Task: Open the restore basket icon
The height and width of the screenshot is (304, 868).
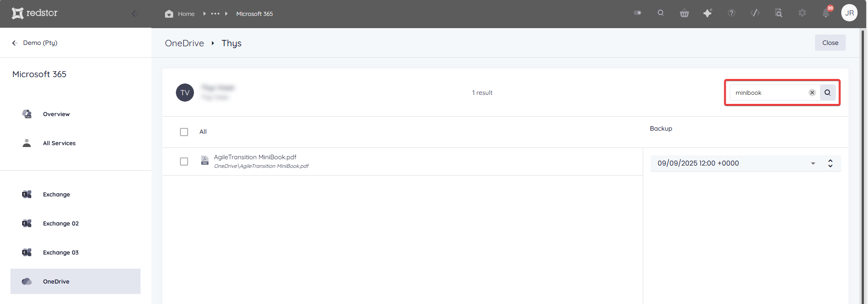Action: click(684, 13)
